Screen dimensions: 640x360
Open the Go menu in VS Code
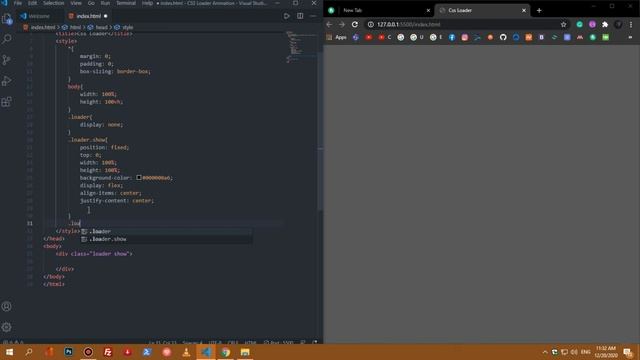point(91,3)
